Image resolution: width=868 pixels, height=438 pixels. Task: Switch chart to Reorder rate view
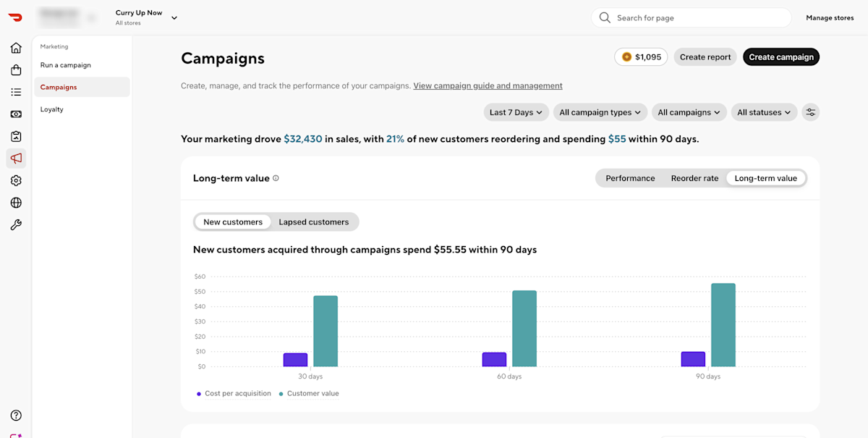pyautogui.click(x=694, y=178)
